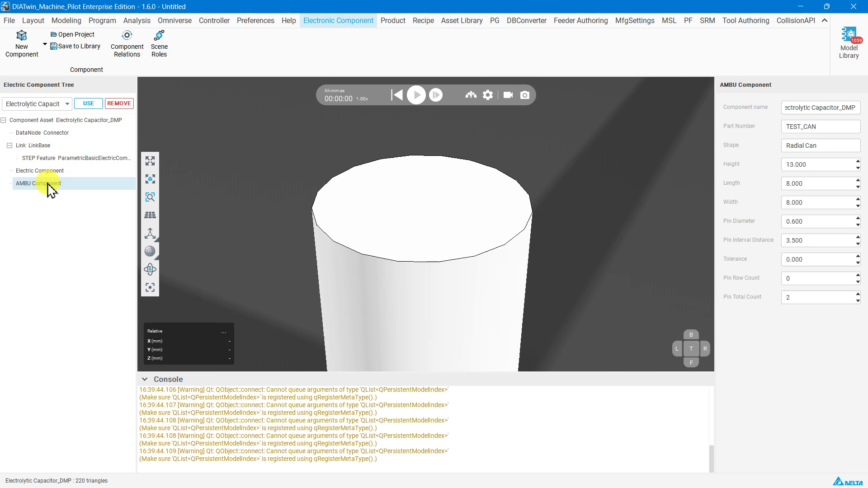Take a viewport snapshot with camera icon
Image resolution: width=868 pixels, height=488 pixels.
click(x=524, y=95)
